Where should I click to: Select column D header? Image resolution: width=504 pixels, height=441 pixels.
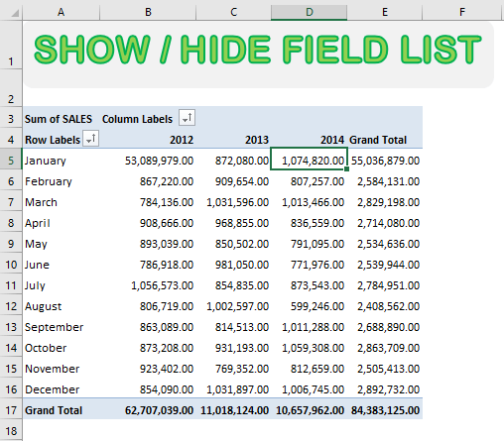click(x=309, y=12)
